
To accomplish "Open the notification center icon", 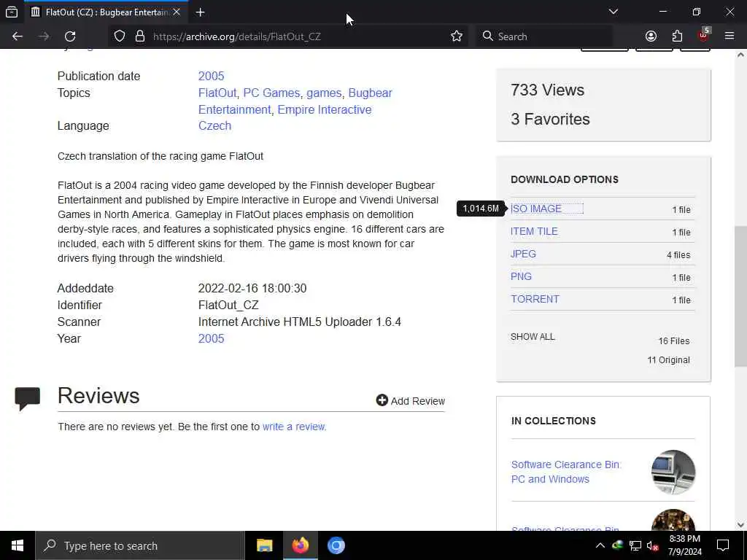I will pos(723,545).
